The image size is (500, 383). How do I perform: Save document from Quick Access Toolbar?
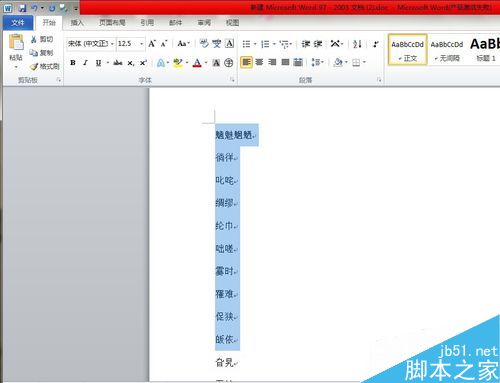coord(22,7)
